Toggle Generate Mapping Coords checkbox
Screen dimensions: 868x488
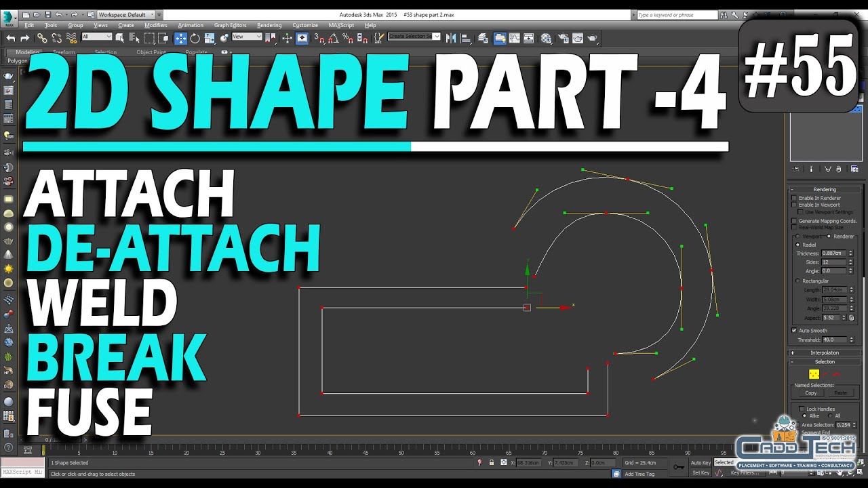(x=795, y=221)
